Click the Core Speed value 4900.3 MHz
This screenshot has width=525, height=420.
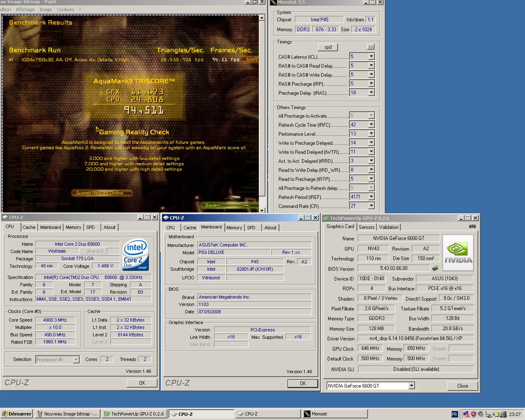point(55,320)
